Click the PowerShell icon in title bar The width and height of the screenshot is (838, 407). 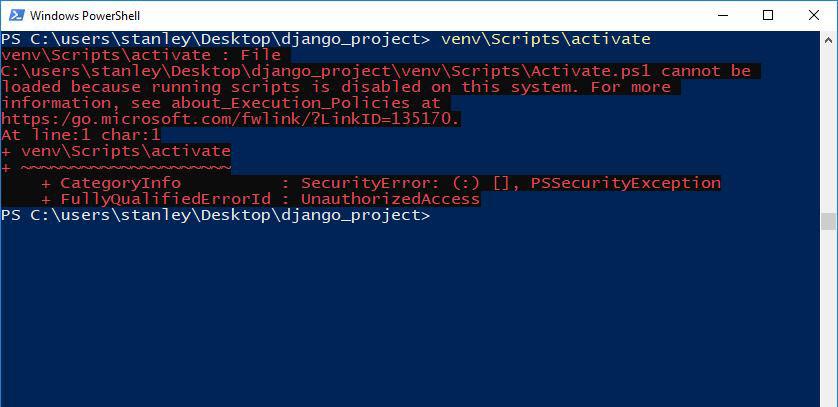point(14,15)
